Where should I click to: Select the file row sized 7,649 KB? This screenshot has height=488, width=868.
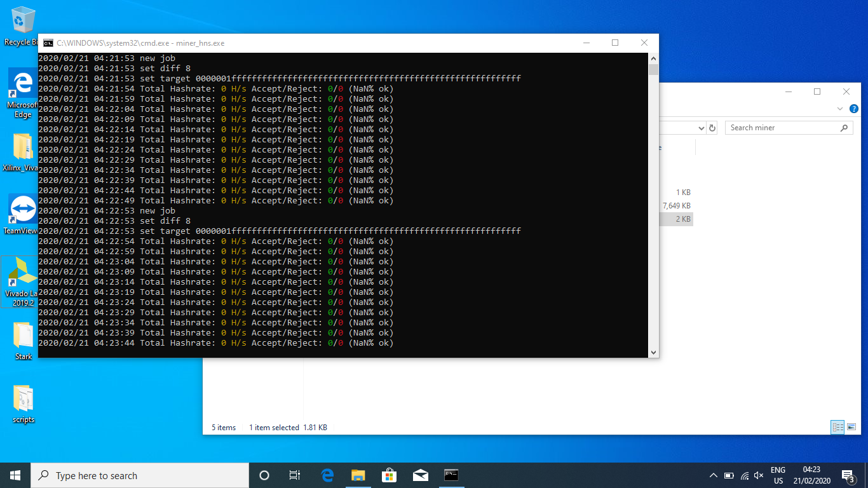(x=677, y=206)
